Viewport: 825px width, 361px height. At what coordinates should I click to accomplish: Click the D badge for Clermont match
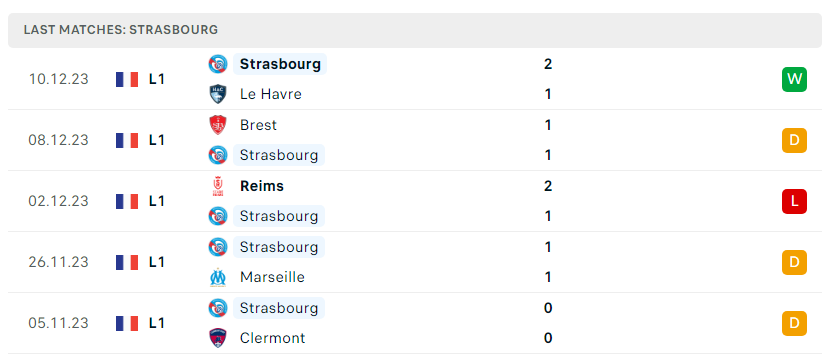(x=794, y=323)
